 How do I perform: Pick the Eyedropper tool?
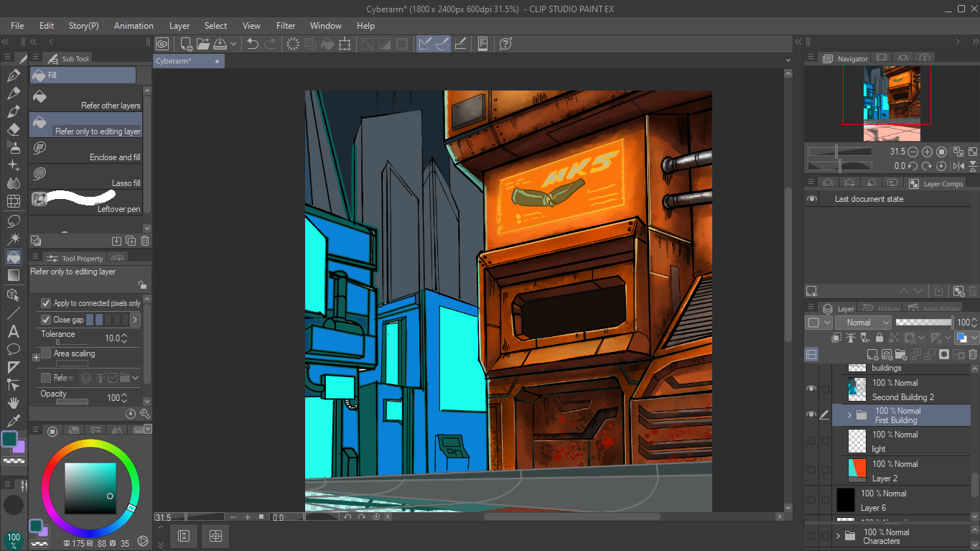[13, 421]
